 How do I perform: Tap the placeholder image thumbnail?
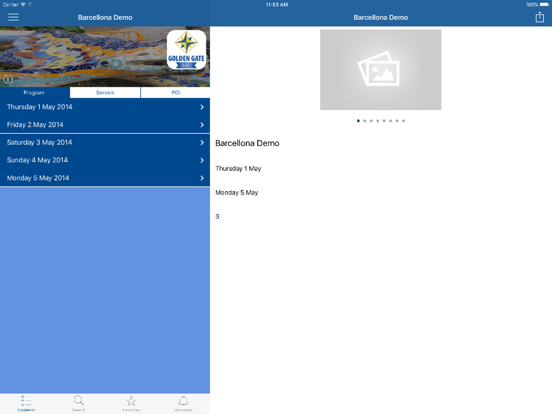(x=381, y=70)
